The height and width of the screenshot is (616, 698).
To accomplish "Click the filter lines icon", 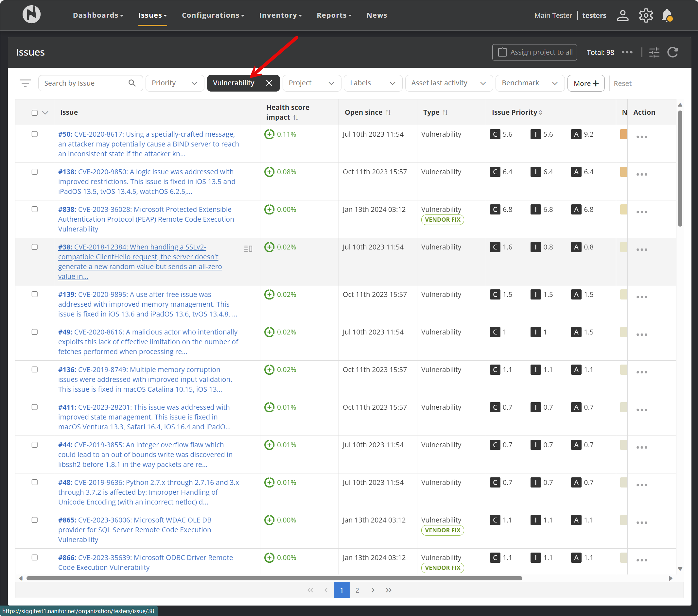I will 25,83.
